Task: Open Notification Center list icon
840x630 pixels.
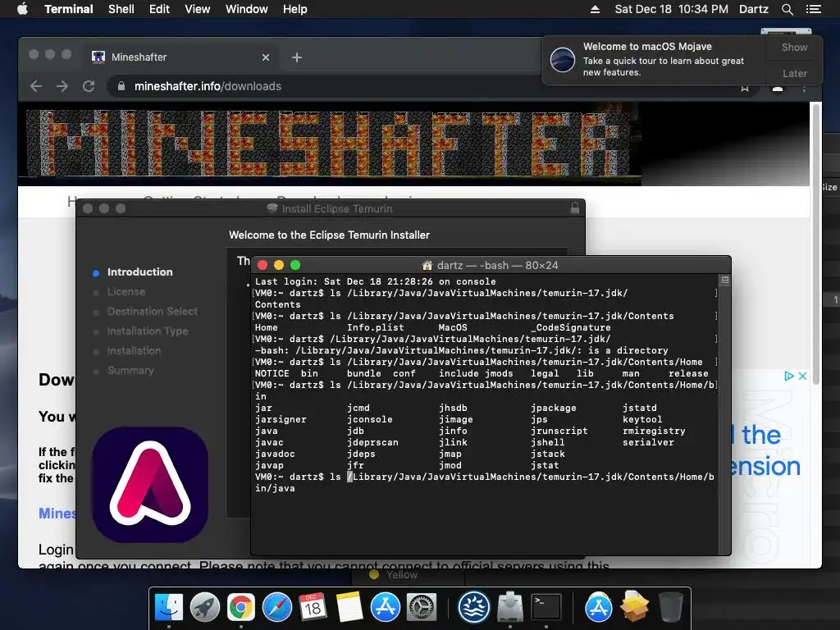Action: [x=813, y=9]
